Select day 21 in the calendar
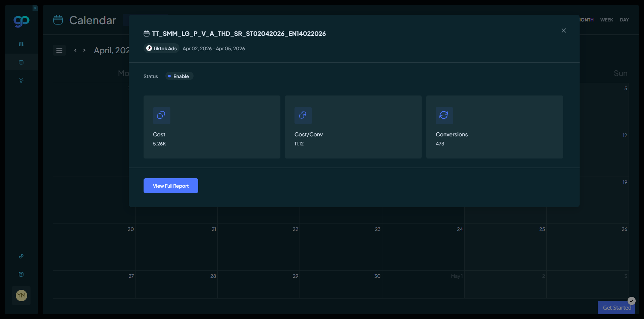 pyautogui.click(x=176, y=247)
